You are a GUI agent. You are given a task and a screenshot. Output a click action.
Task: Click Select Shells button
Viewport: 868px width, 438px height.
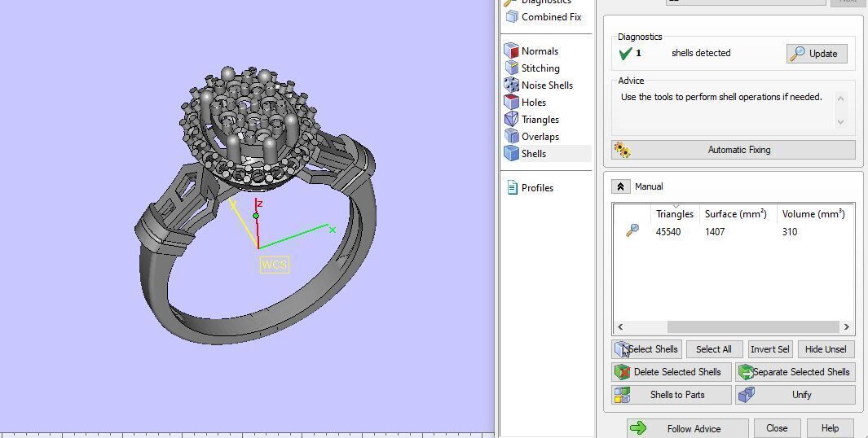(x=646, y=349)
